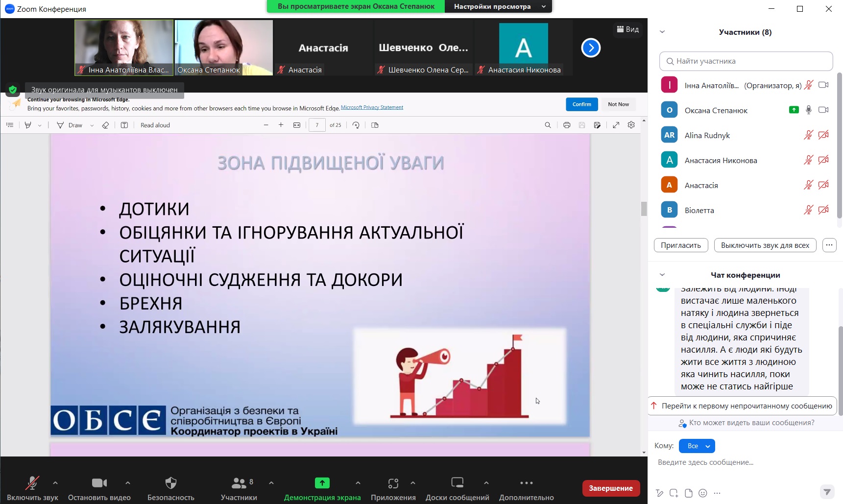This screenshot has height=504, width=843.
Task: Click the Save as icon in PDF toolbar
Action: [597, 125]
